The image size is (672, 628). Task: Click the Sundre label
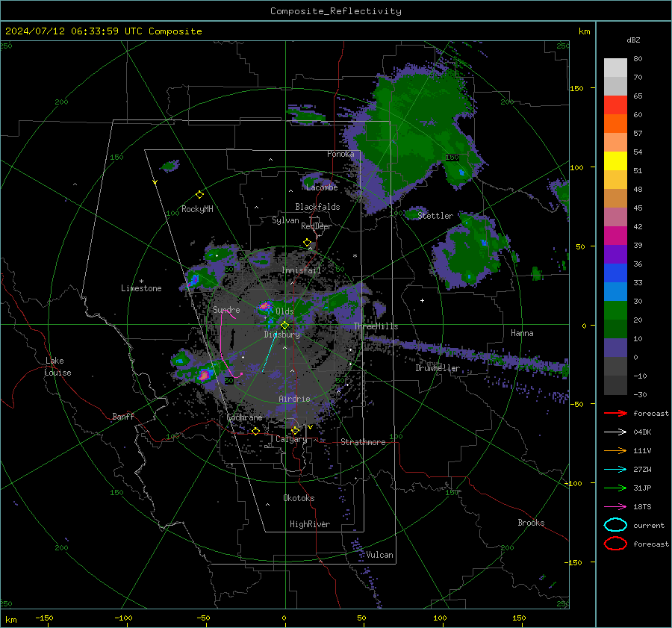point(226,310)
